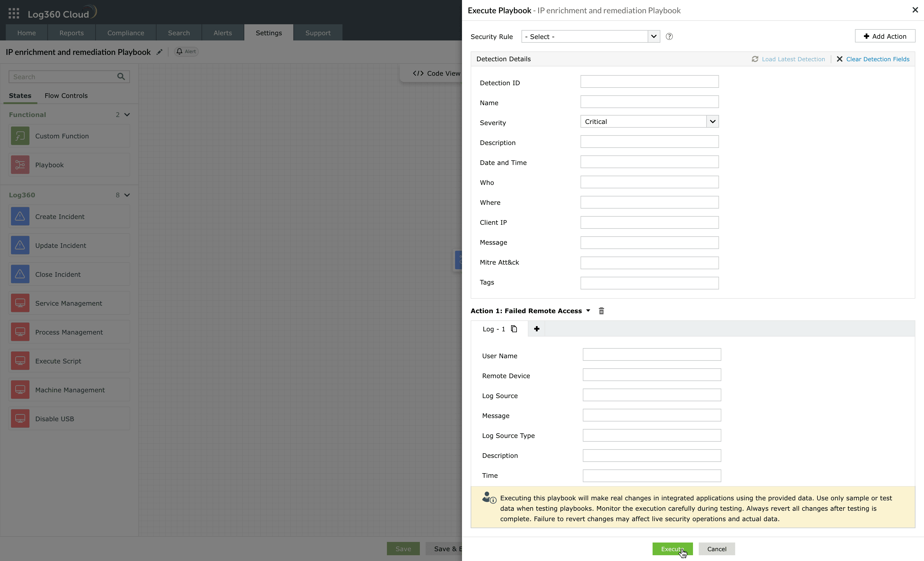The image size is (924, 561).
Task: Switch to the Search tab
Action: pyautogui.click(x=179, y=33)
